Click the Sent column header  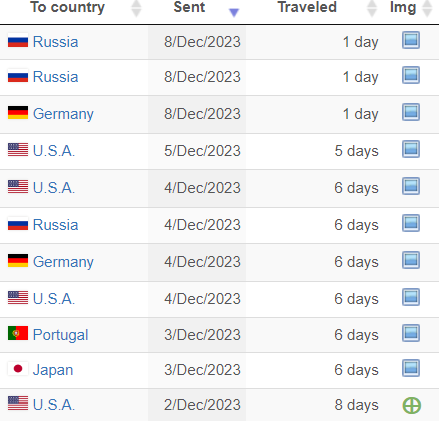(189, 7)
